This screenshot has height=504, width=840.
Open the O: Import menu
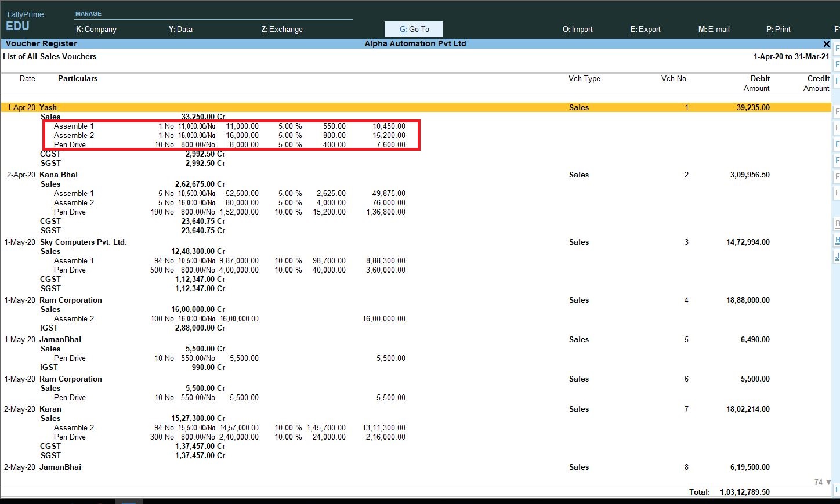pyautogui.click(x=577, y=29)
